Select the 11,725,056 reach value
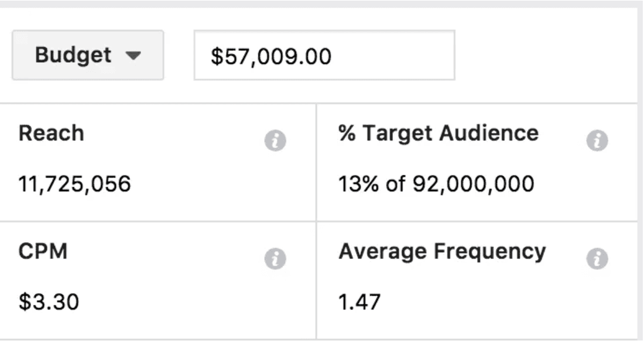 [x=74, y=184]
